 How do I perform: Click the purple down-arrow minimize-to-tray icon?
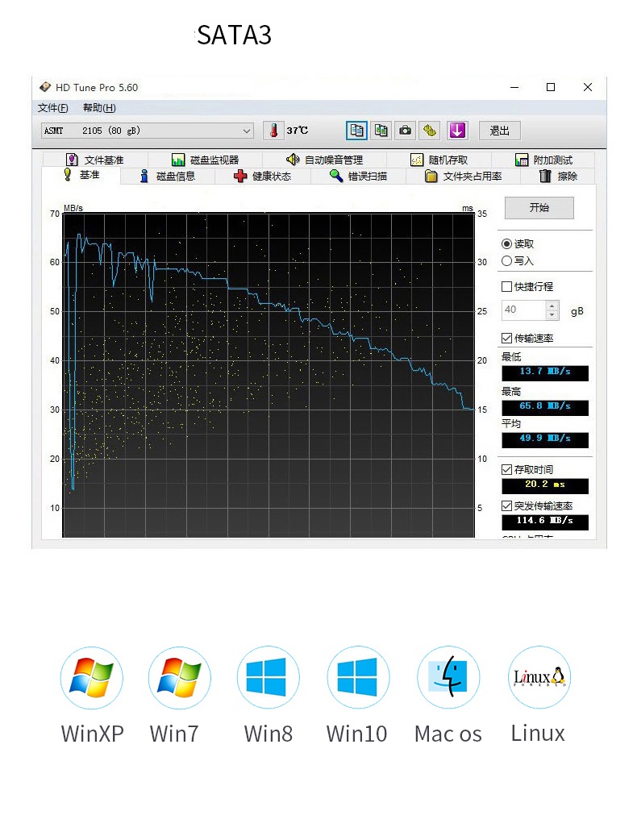click(457, 130)
